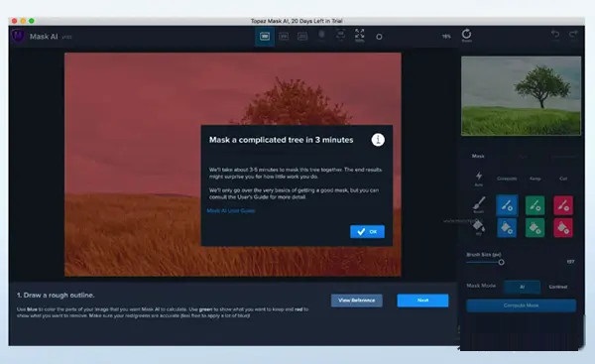Image resolution: width=595 pixels, height=364 pixels.
Task: Click the gray Brush icon in panel
Action: pyautogui.click(x=479, y=205)
